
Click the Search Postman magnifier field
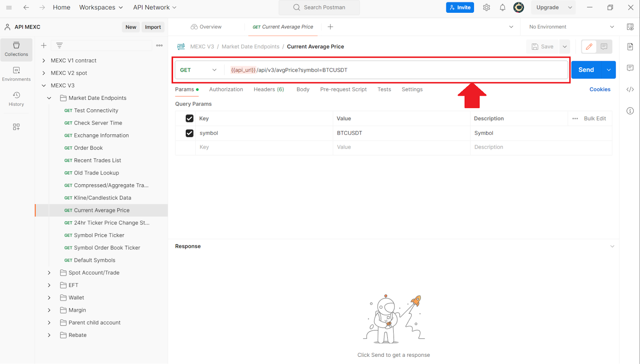click(319, 7)
